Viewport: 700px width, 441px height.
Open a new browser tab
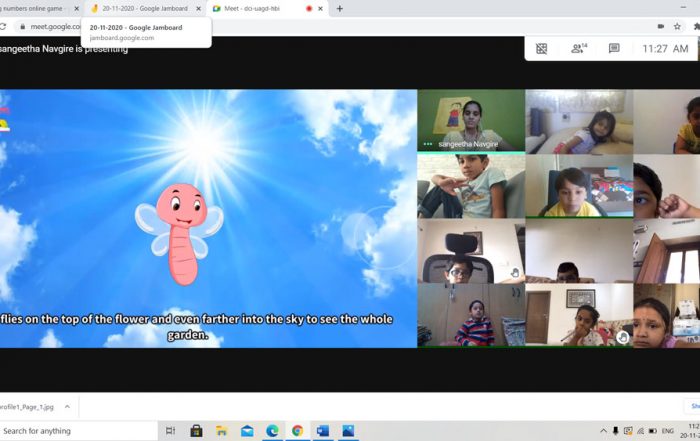click(339, 8)
